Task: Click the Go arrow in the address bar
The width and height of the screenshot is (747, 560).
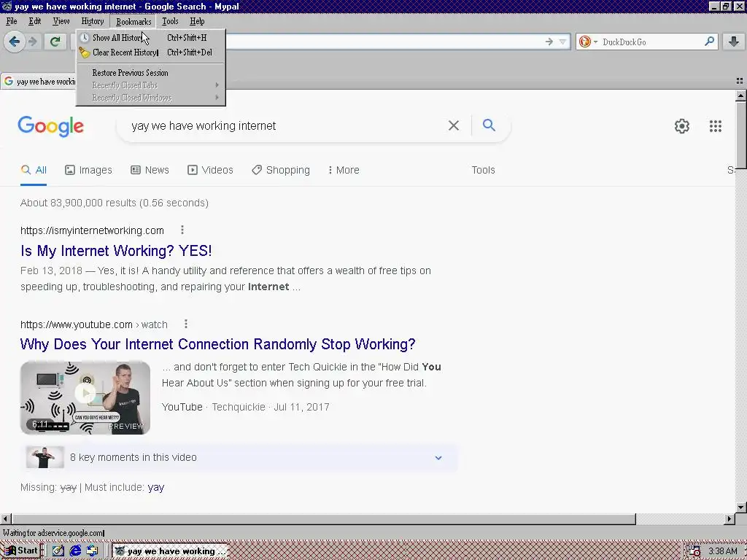Action: point(549,42)
